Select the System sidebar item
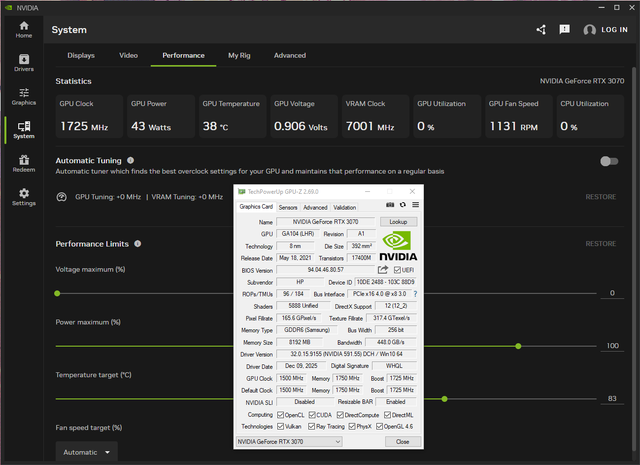 [24, 130]
